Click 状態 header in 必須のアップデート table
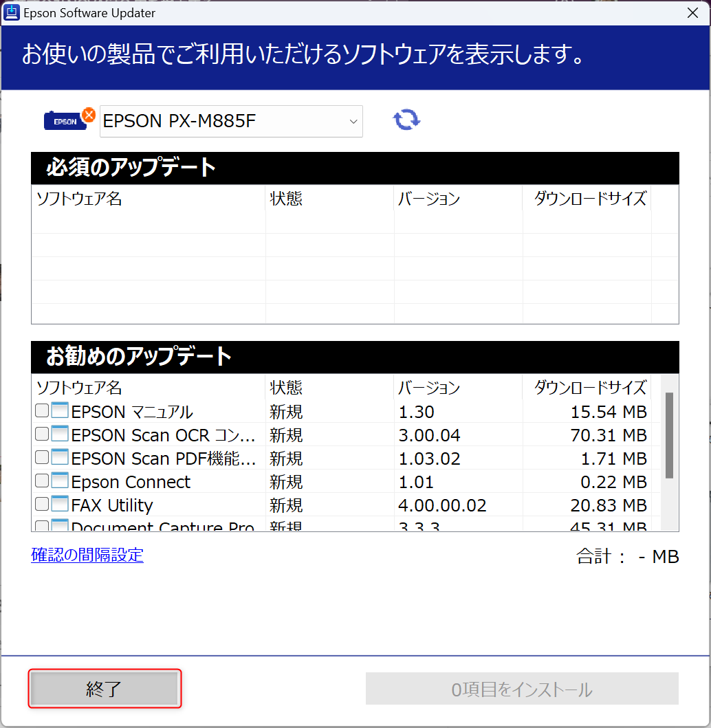Viewport: 711px width, 728px height. 286,199
